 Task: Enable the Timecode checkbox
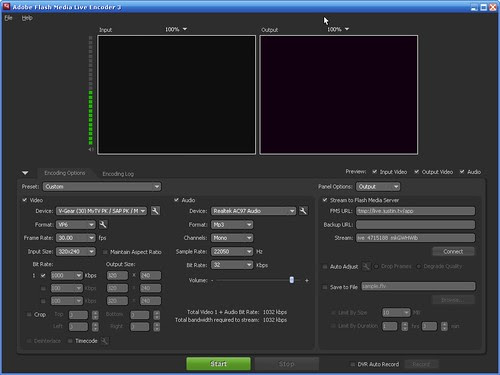(70, 341)
